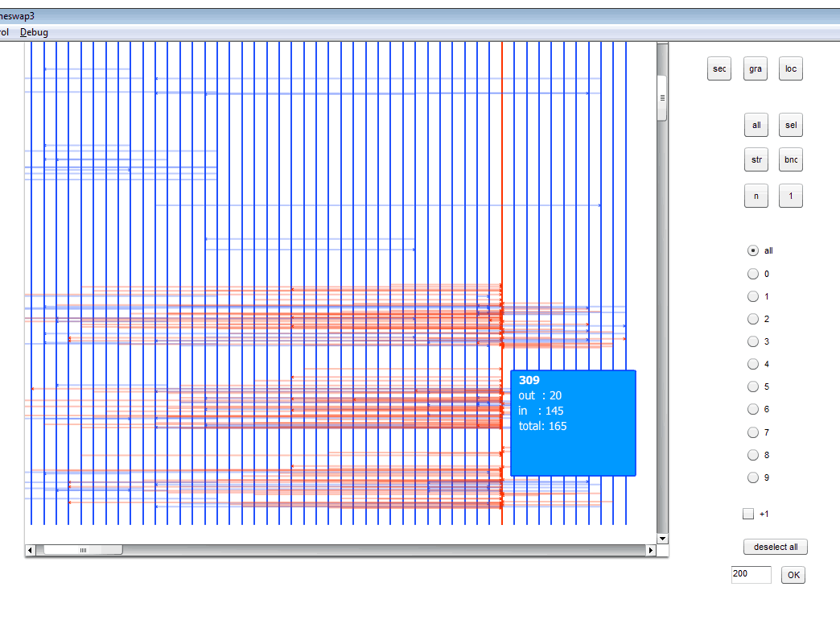Viewport: 840px width, 620px height.
Task: Select radio option 3
Action: point(752,341)
